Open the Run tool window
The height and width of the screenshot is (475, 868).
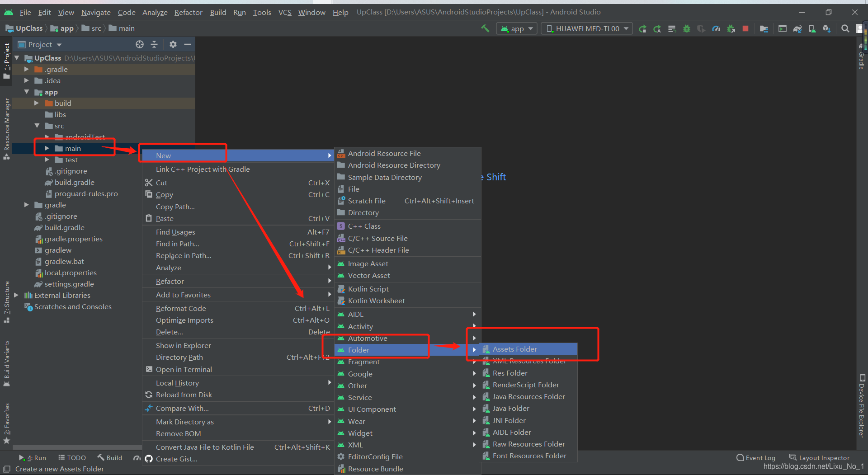(33, 458)
